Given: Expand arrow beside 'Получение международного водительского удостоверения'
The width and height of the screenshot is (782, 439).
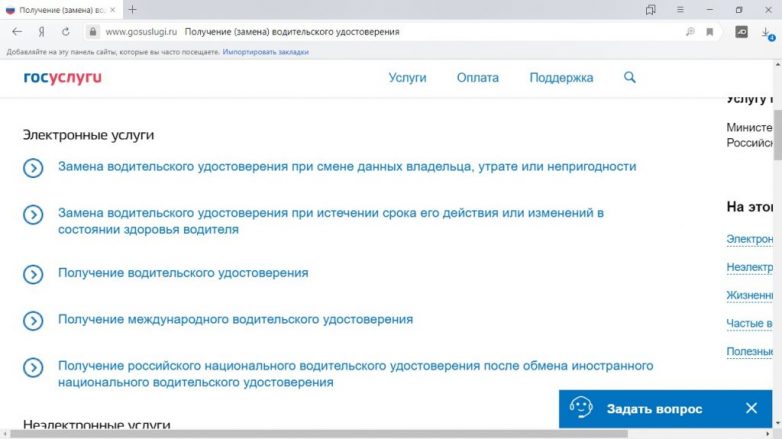Looking at the screenshot, I should click(x=33, y=320).
